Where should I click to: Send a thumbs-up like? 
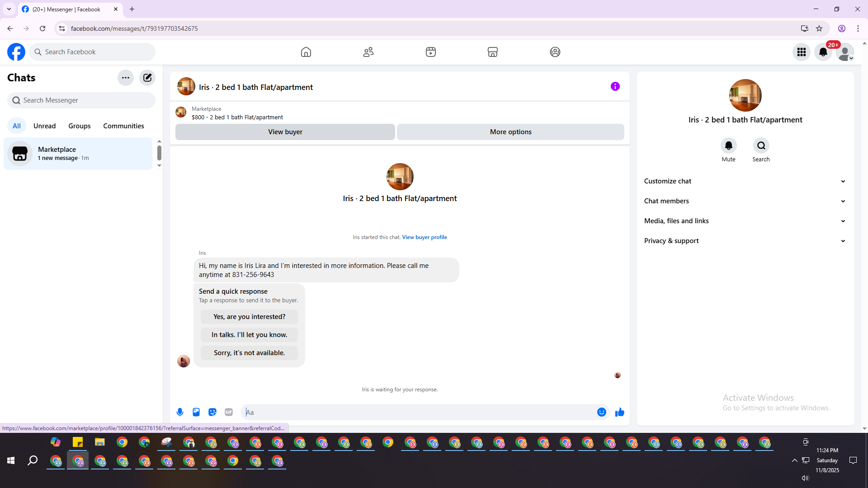[619, 412]
